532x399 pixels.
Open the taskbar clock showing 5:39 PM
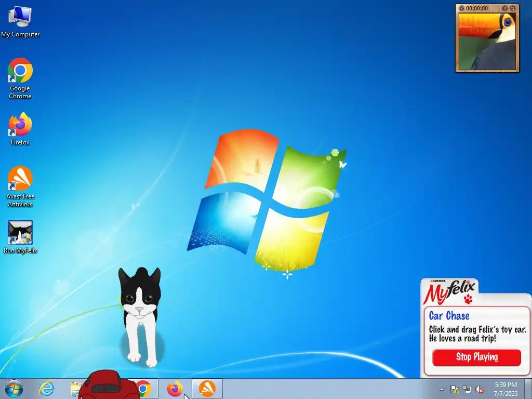[506, 389]
